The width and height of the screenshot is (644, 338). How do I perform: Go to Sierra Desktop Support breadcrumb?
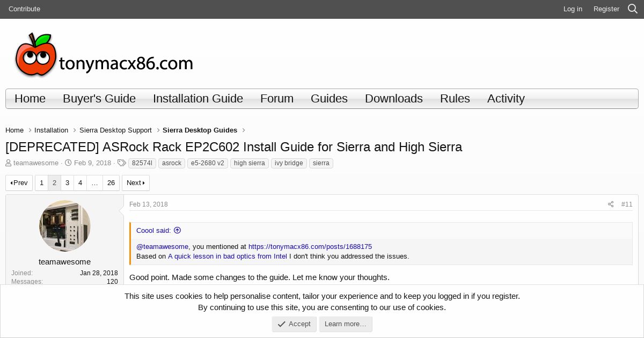pyautogui.click(x=115, y=130)
